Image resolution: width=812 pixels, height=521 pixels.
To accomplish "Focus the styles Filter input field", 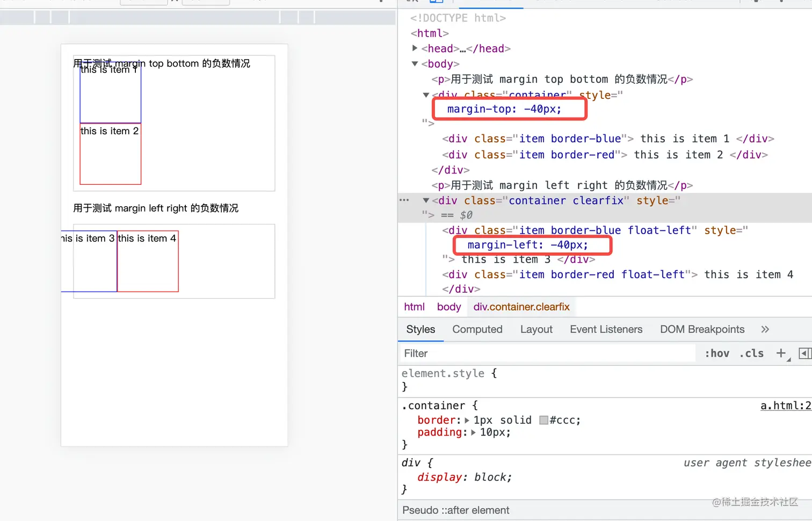I will coord(548,353).
